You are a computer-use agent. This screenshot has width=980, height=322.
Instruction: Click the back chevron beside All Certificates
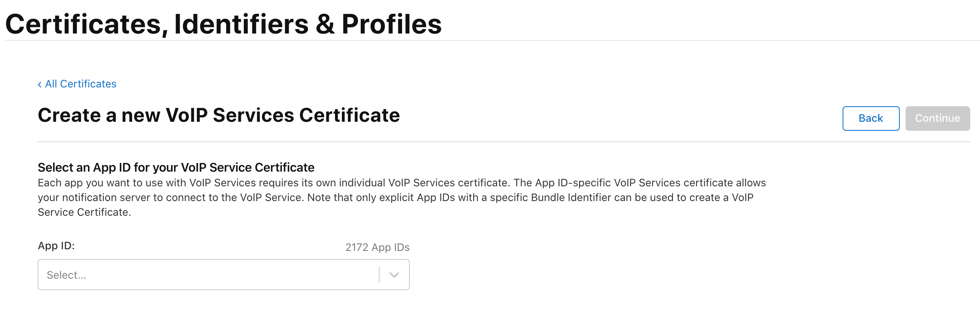click(40, 85)
